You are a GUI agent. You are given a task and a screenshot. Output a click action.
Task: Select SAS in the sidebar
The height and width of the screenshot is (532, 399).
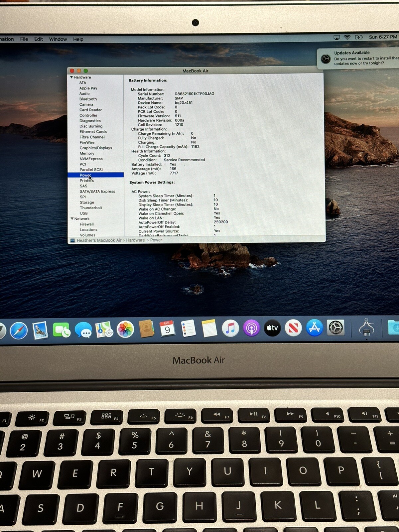point(83,186)
